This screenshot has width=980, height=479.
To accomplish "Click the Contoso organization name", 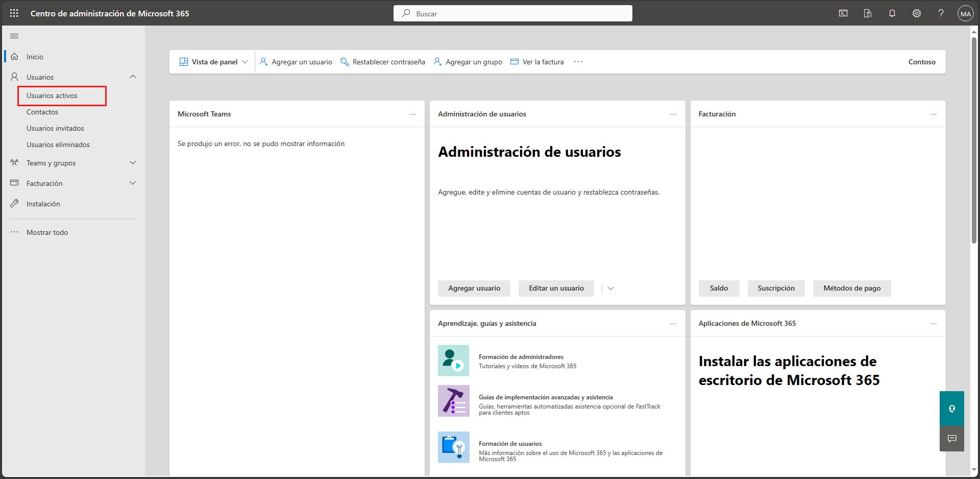I will 922,62.
